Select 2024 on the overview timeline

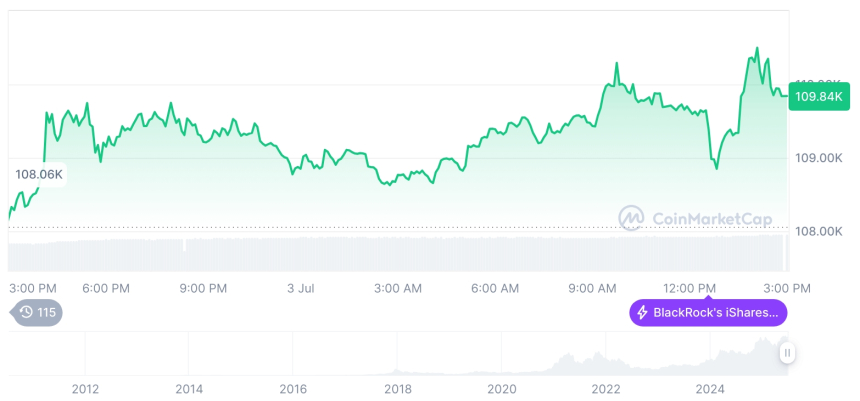click(710, 389)
